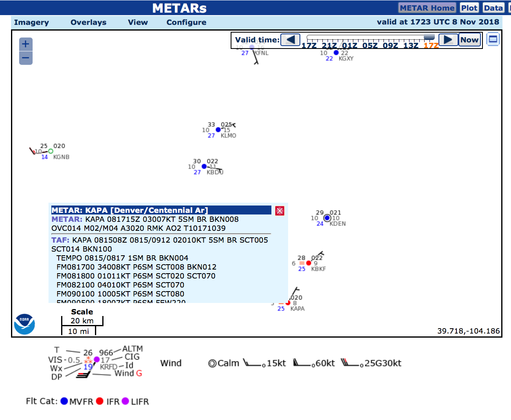The image size is (511, 420).
Task: Click the KAPA popup title bar
Action: [161, 210]
